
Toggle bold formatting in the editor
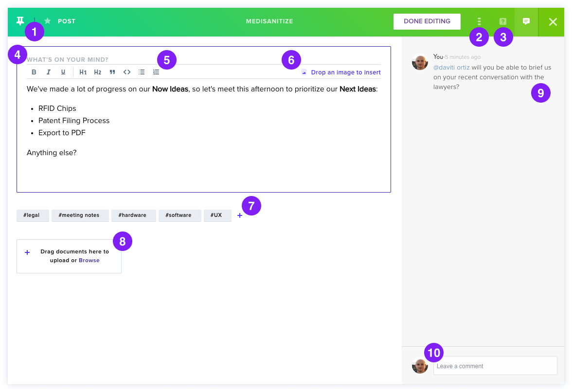coord(34,72)
